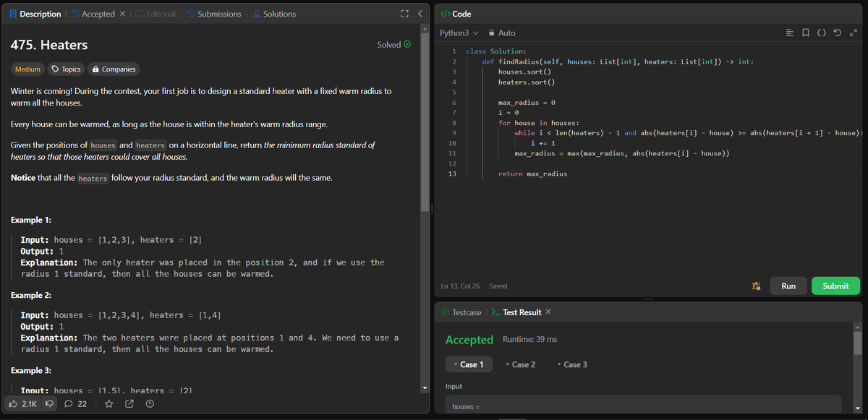Screen dimensions: 868x420
Task: Click the 'class Solution:' line
Action: [x=495, y=51]
